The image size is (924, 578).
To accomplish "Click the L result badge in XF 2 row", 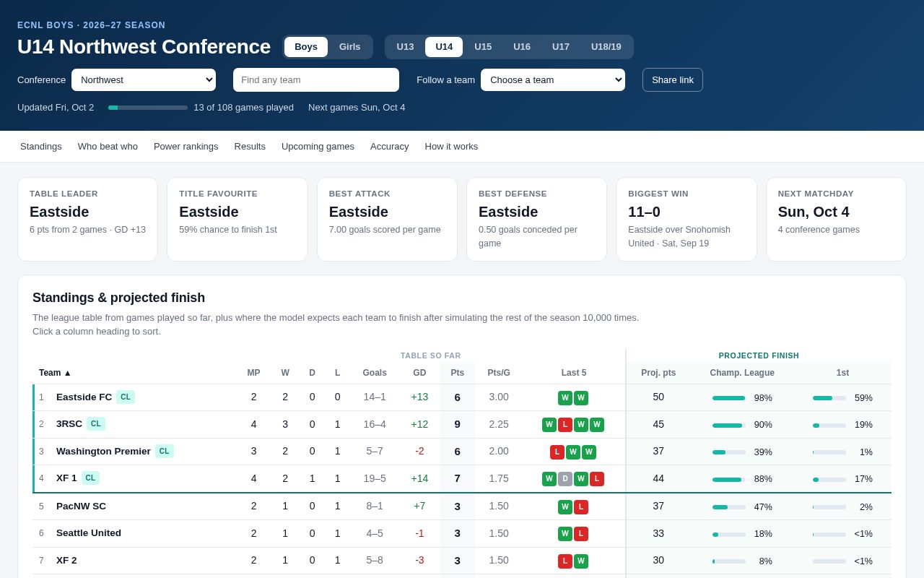I will (x=565, y=561).
